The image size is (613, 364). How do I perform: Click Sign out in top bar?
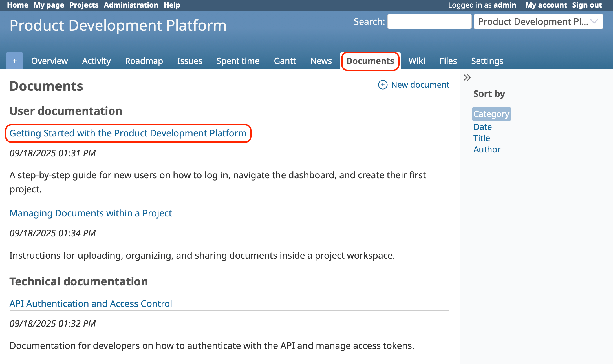[587, 5]
